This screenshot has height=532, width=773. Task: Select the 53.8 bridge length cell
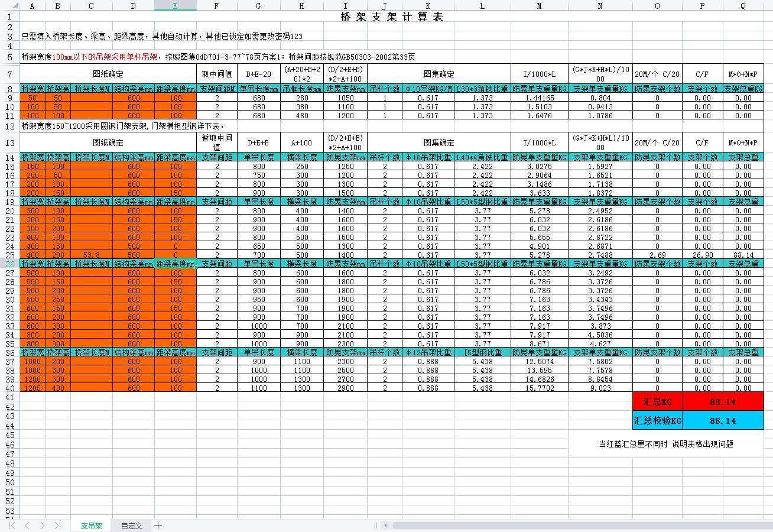click(x=91, y=255)
